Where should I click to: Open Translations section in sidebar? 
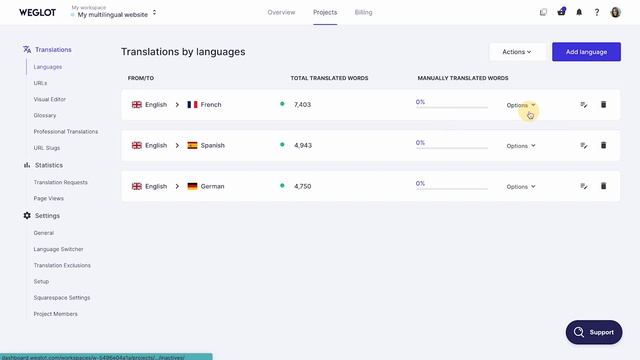[53, 50]
